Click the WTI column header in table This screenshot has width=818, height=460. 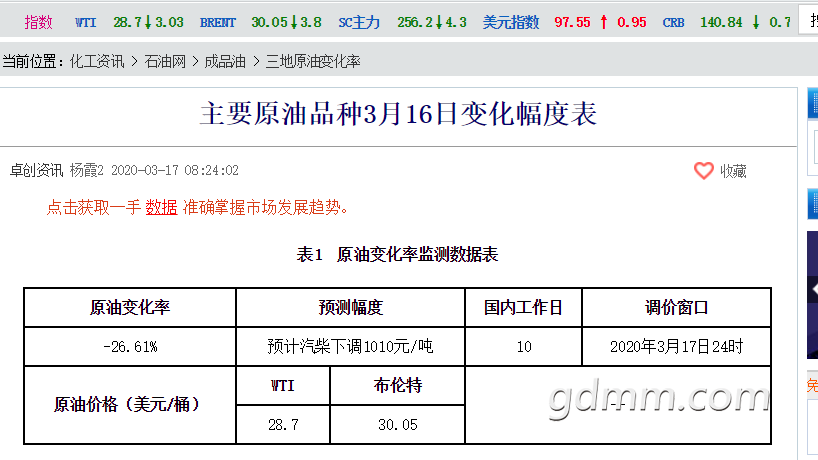click(283, 385)
